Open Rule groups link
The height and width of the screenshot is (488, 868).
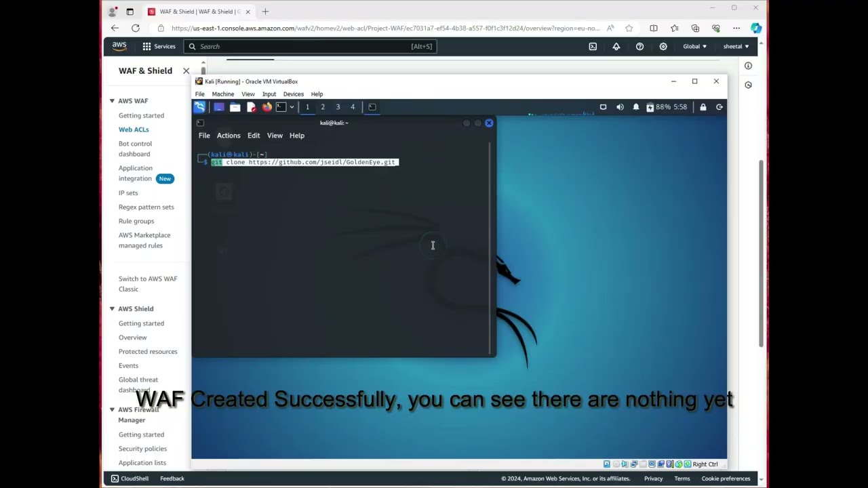coord(136,221)
